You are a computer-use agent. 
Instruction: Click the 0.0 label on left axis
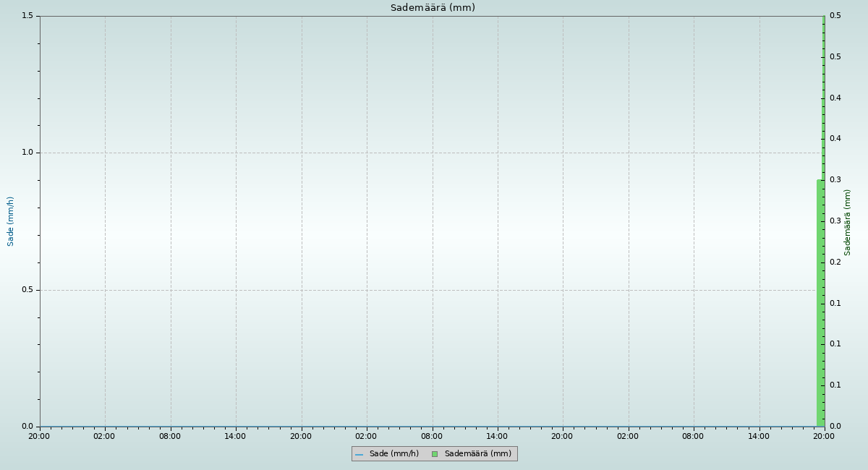click(x=27, y=427)
